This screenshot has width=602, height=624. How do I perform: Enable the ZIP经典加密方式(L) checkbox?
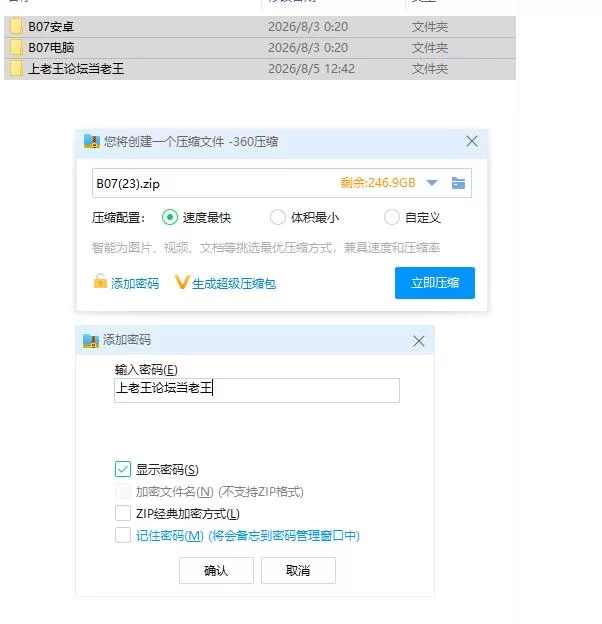tap(123, 513)
